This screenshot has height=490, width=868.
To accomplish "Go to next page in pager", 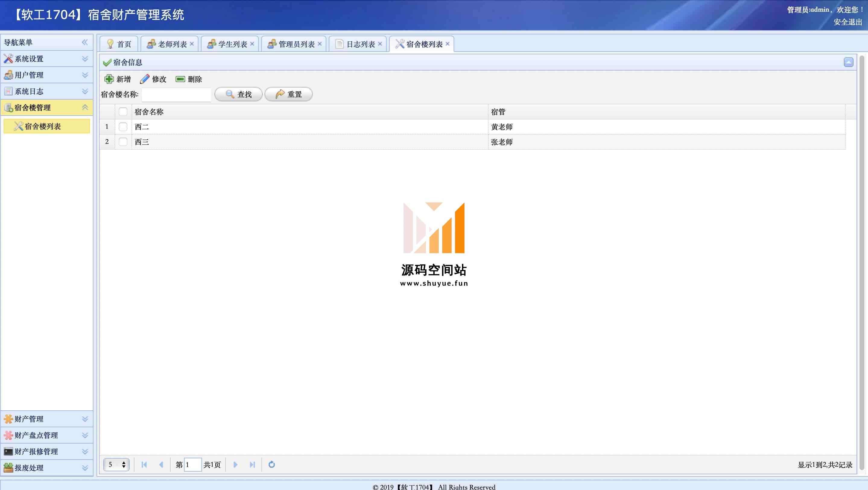I will pyautogui.click(x=236, y=465).
